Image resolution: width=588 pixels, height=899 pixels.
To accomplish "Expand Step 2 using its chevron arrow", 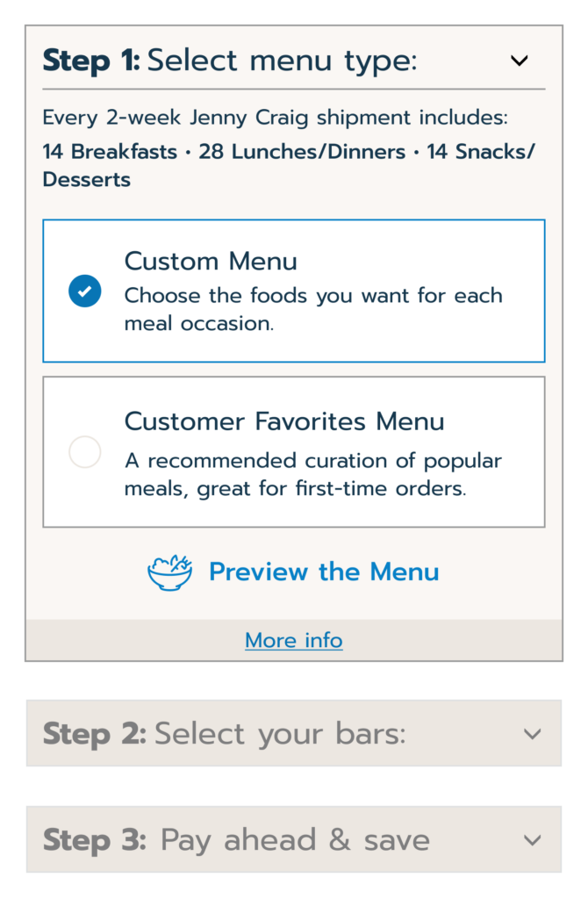I will tap(532, 734).
